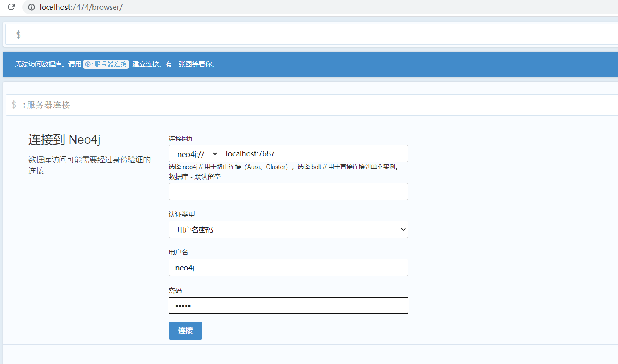Screen dimensions: 618x364
Task: Click the blue 连接 connect button
Action: (185, 331)
